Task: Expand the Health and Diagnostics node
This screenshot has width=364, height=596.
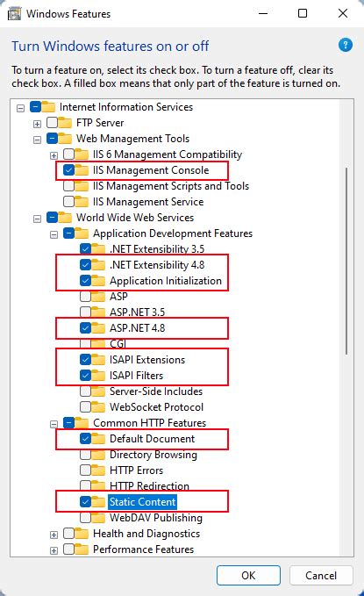Action: [x=54, y=535]
